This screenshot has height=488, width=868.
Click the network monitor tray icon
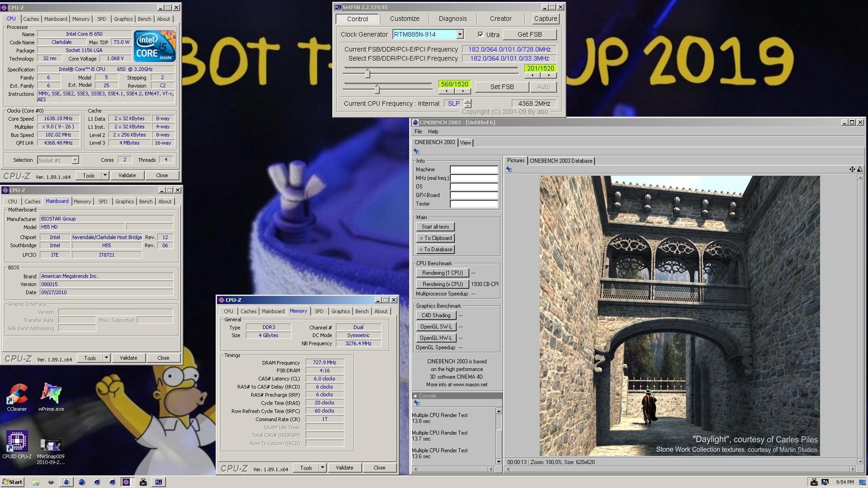[825, 482]
